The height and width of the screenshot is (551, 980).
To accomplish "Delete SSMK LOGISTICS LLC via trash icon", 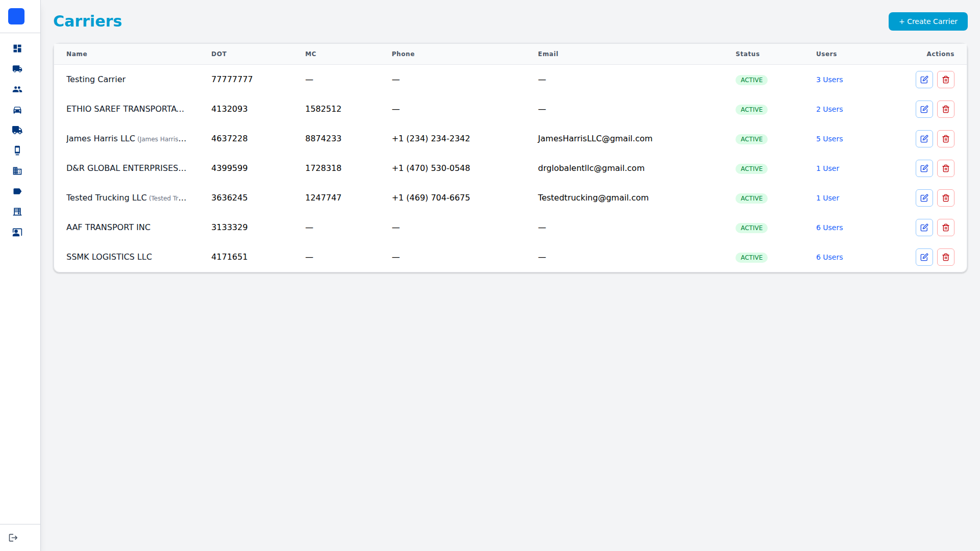I will (x=946, y=257).
